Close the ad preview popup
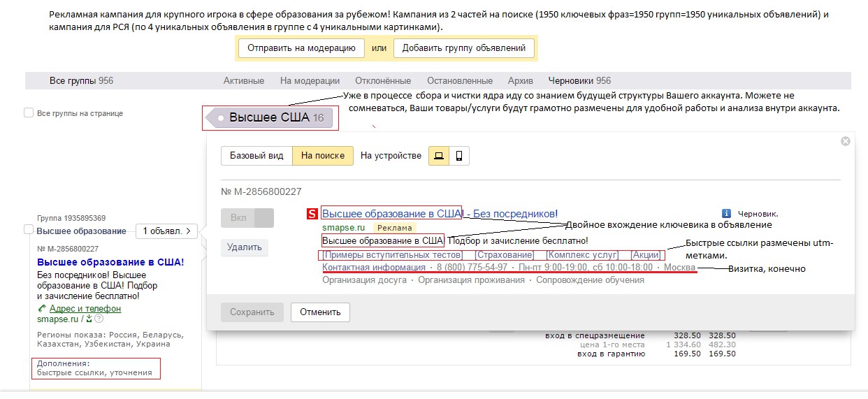Viewport: 868px width, 399px height. [846, 141]
